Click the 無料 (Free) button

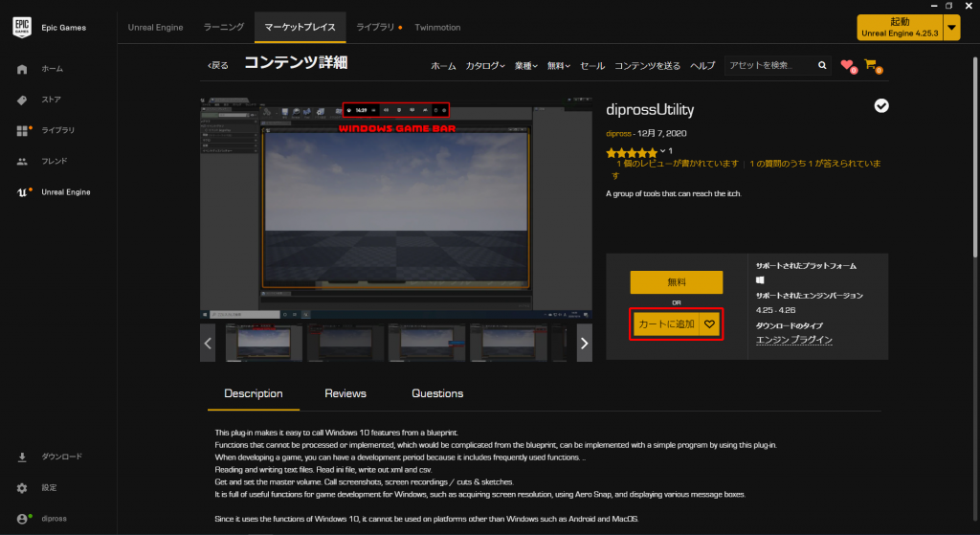coord(677,282)
